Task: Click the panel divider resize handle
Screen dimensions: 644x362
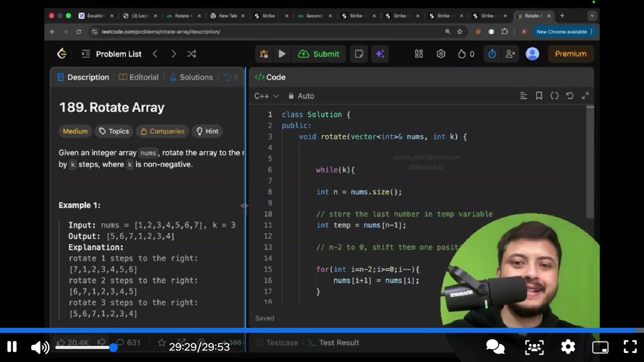Action: (x=245, y=205)
